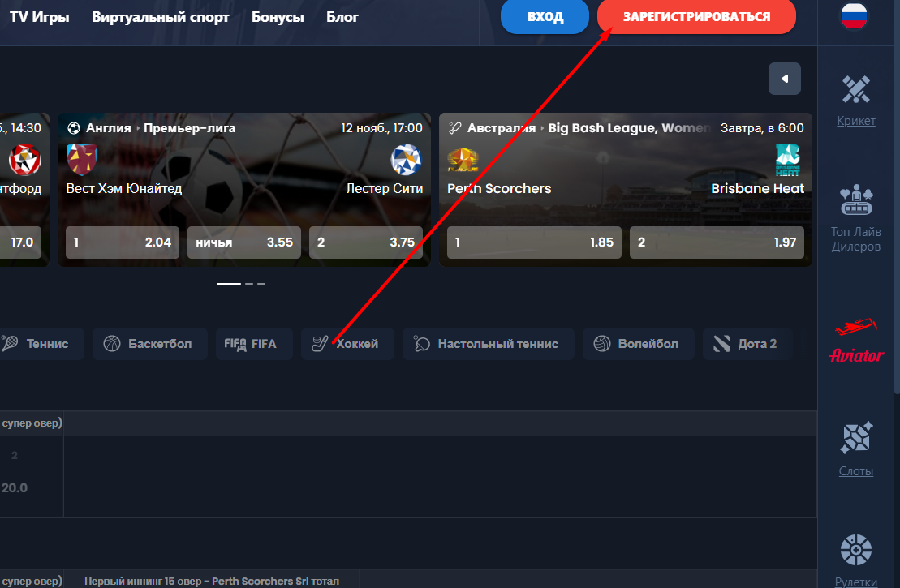Select the Волейбол sport filter
Image resolution: width=900 pixels, height=588 pixels.
pos(638,344)
